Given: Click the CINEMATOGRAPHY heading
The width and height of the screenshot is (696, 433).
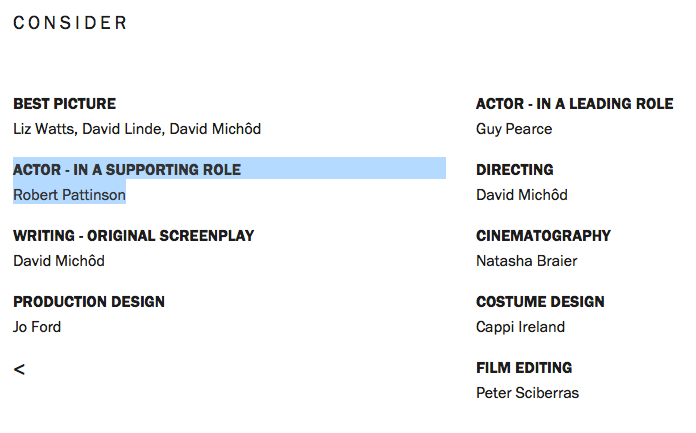Looking at the screenshot, I should (x=544, y=235).
